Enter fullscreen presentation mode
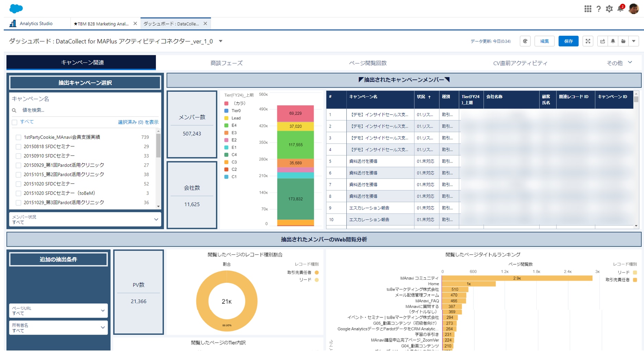This screenshot has width=644, height=357. tap(588, 41)
